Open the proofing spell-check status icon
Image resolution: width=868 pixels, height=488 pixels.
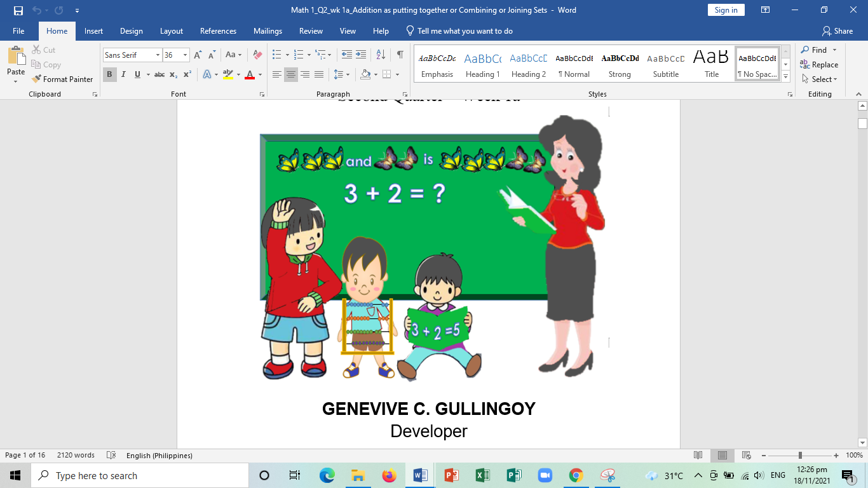[111, 455]
